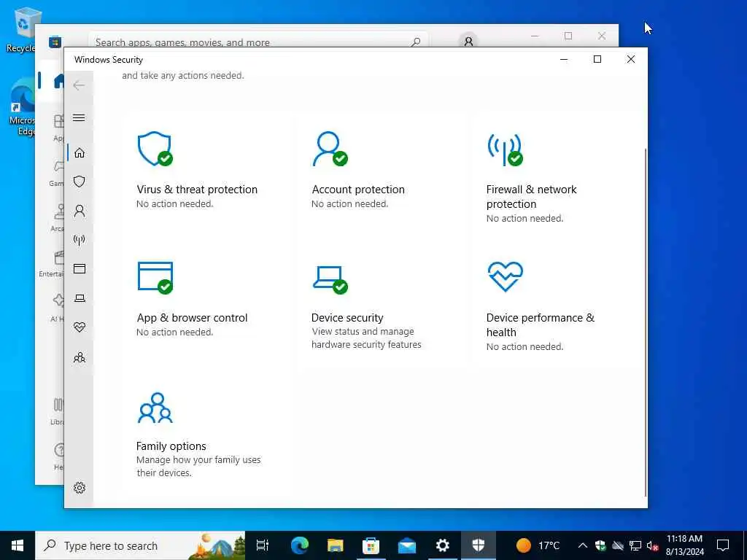Expand the hamburger navigation menu
The width and height of the screenshot is (747, 560).
pos(79,117)
